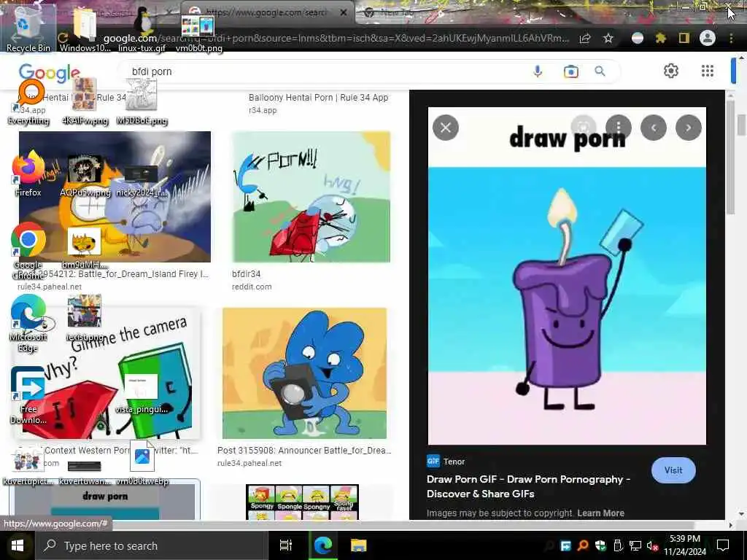Click the Google Lens camera search icon

click(x=570, y=71)
